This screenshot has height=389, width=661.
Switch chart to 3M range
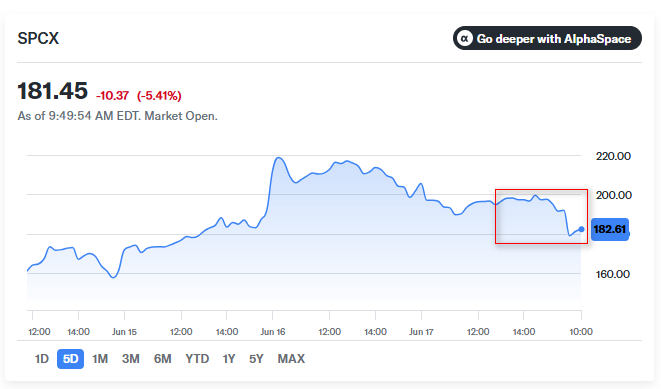click(131, 359)
